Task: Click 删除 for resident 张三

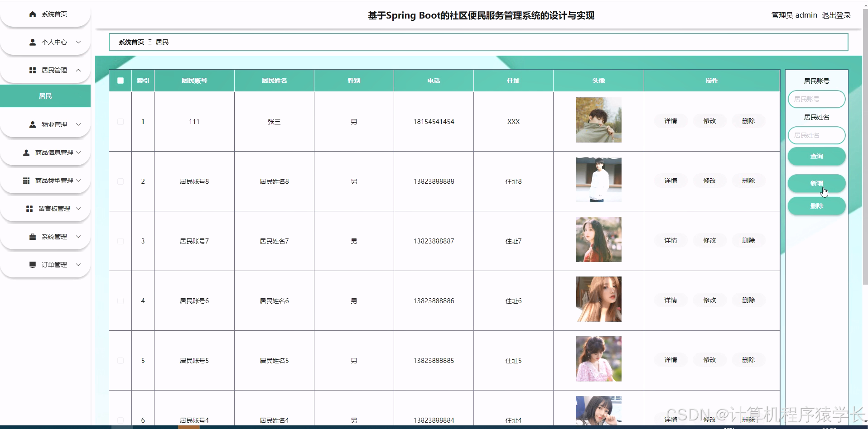Action: pyautogui.click(x=748, y=121)
